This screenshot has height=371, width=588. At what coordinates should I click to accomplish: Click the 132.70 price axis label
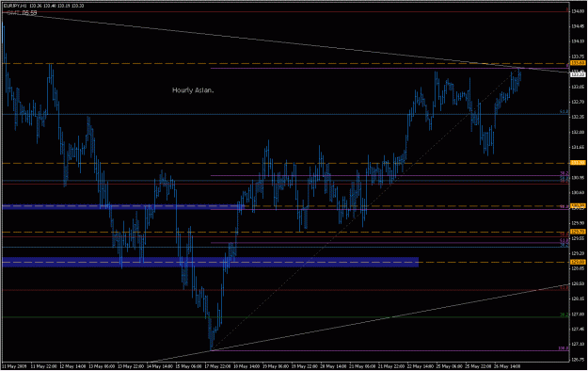[x=578, y=102]
